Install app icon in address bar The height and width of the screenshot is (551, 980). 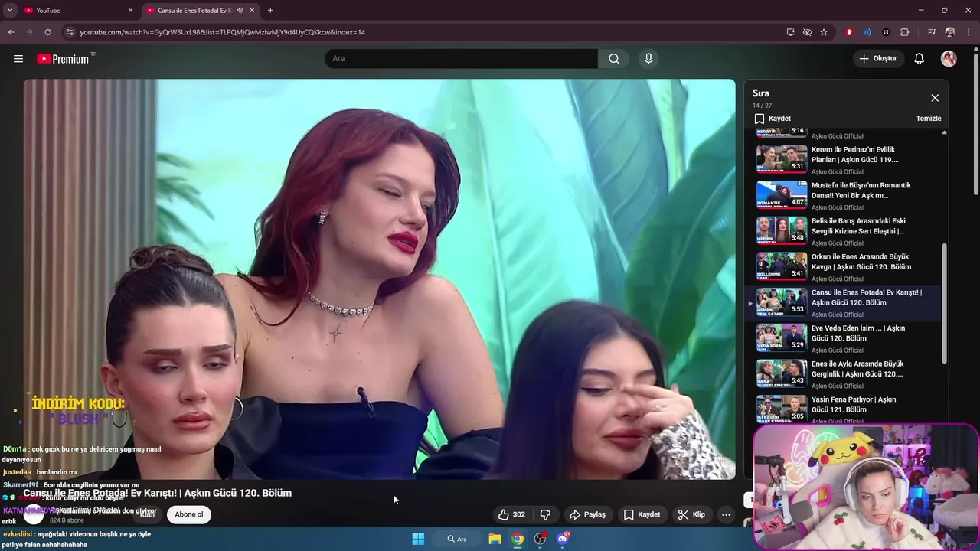(791, 32)
